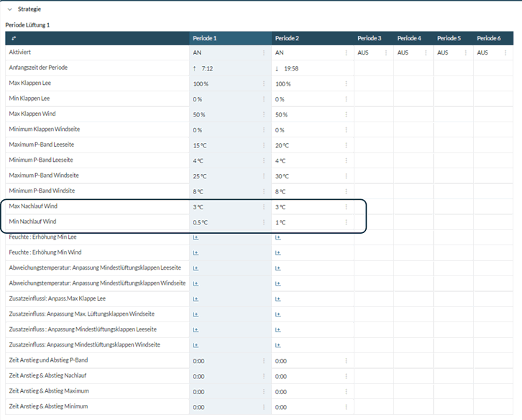Toggle Aktiviert AUS value for Periode 6

coord(483,53)
